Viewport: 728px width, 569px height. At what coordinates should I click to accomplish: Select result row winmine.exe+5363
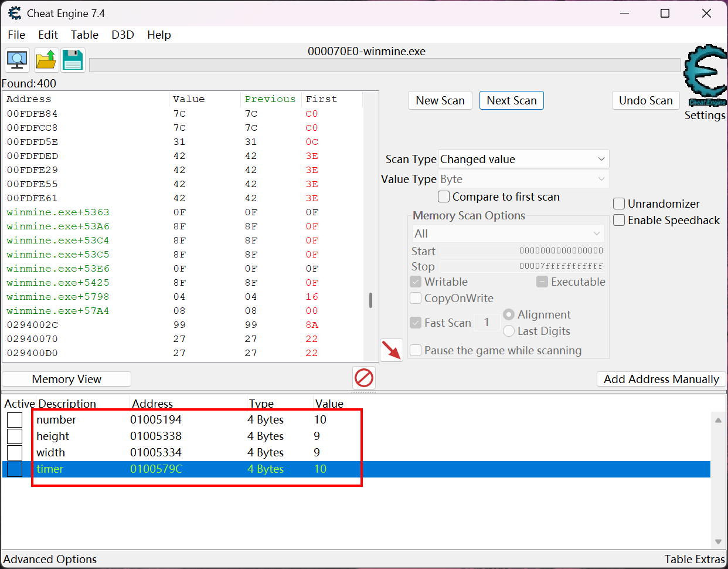[183, 212]
